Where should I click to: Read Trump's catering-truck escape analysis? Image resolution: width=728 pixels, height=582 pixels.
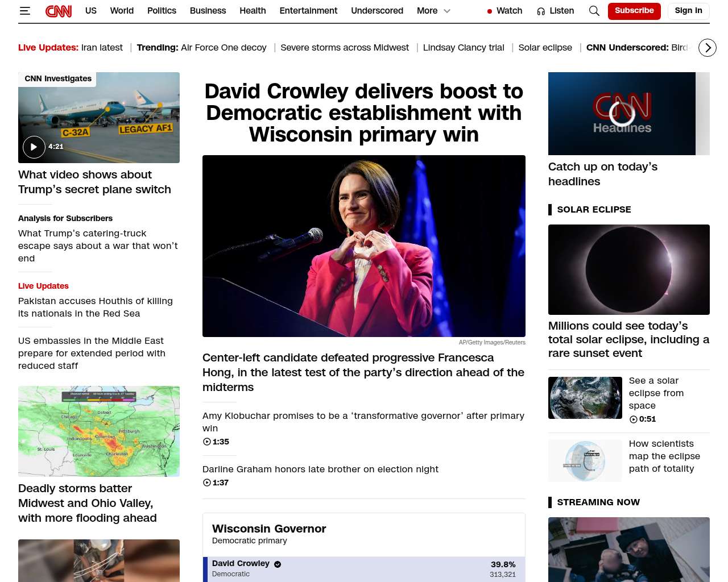[98, 246]
